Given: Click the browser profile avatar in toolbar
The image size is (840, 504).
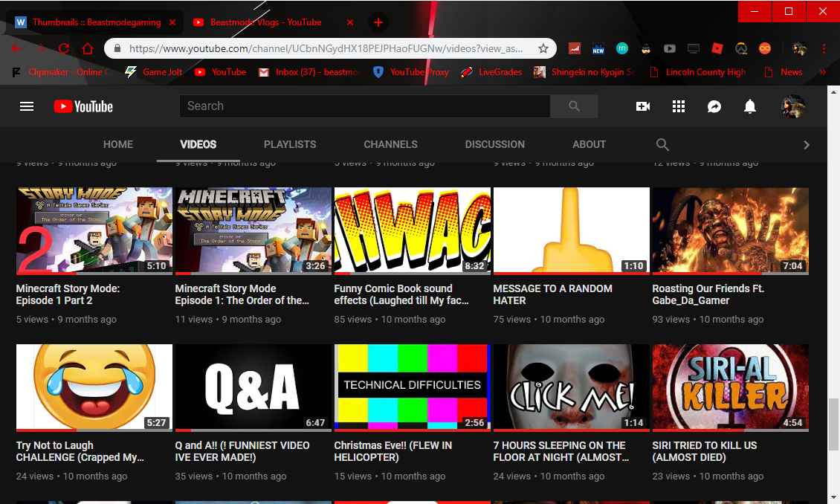Looking at the screenshot, I should [x=800, y=49].
